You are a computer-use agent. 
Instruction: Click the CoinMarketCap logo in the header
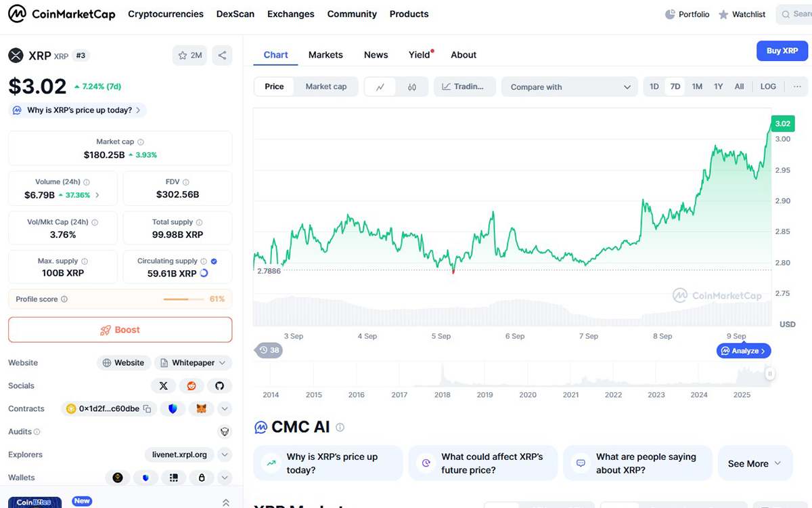(61, 14)
